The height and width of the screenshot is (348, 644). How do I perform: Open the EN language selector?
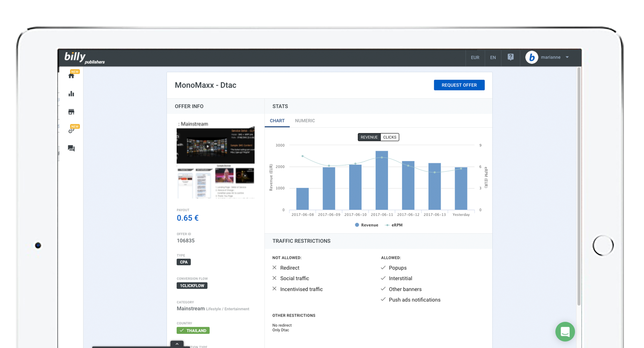click(493, 57)
